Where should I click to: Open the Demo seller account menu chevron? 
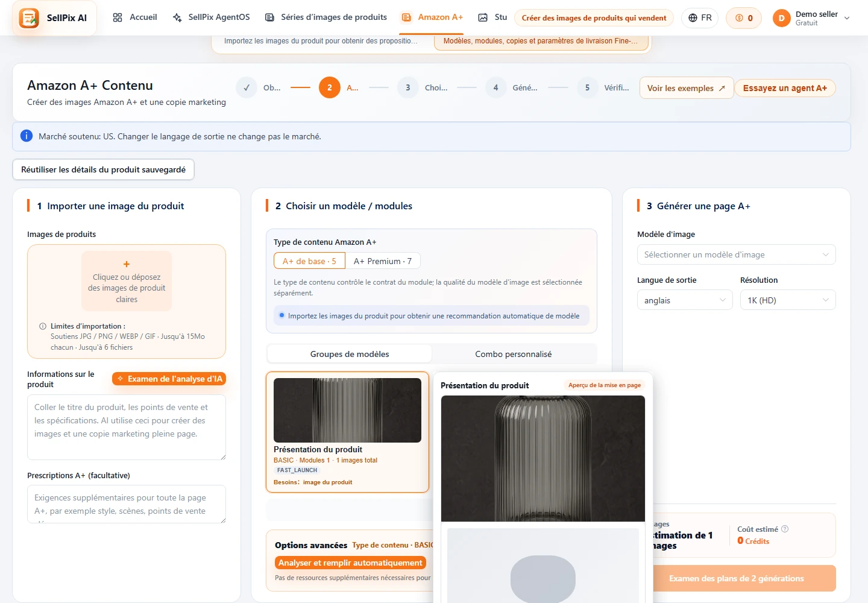tap(847, 18)
